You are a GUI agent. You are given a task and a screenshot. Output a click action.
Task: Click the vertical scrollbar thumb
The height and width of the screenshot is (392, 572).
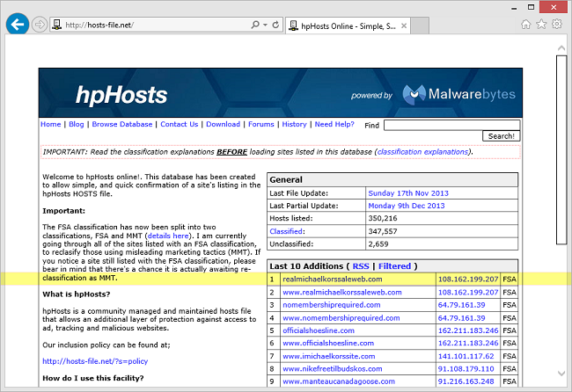point(561,149)
